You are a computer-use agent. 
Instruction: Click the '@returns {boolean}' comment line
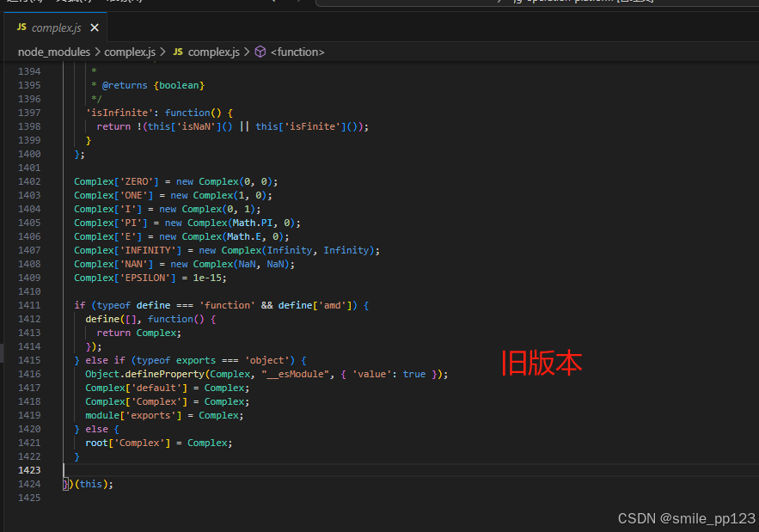coord(148,86)
